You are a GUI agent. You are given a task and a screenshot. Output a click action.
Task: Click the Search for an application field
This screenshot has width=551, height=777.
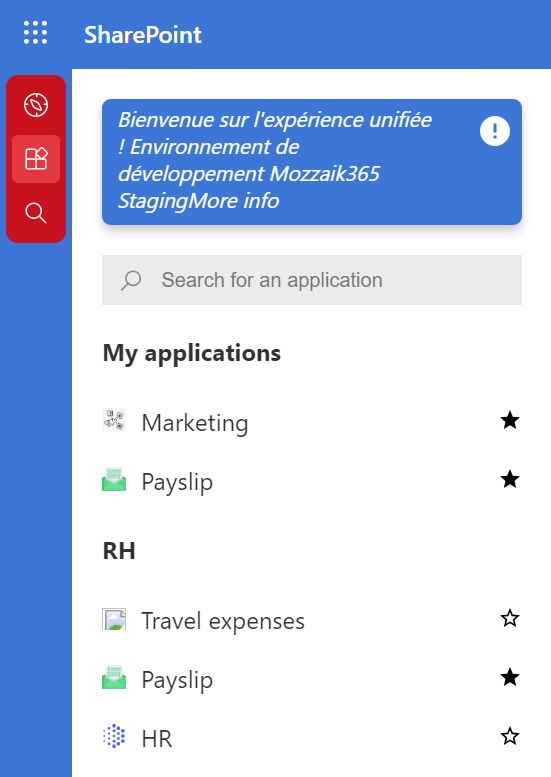click(312, 280)
